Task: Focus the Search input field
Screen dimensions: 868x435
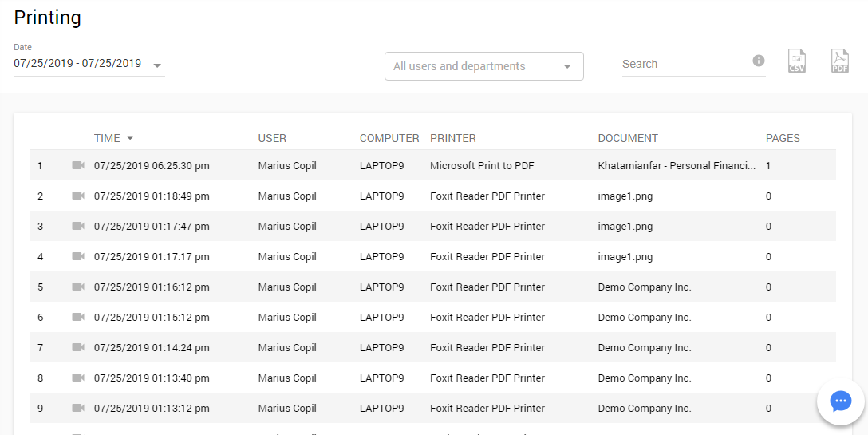Action: 684,64
